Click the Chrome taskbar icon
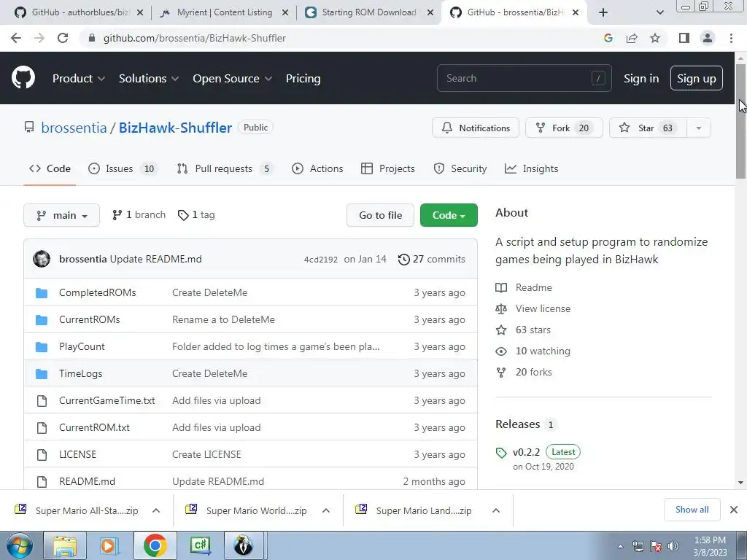747x560 pixels. coord(155,545)
